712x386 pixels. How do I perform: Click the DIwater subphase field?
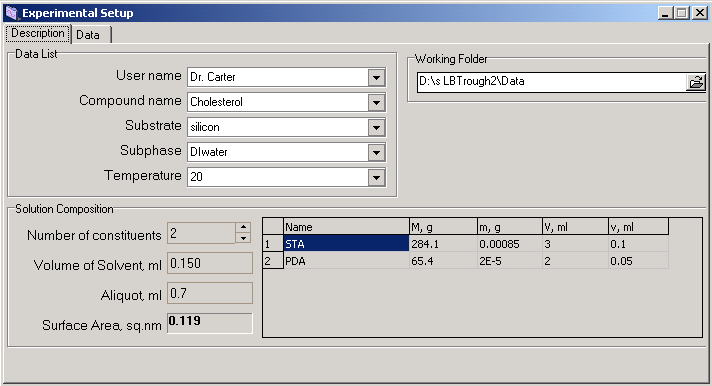(x=278, y=152)
